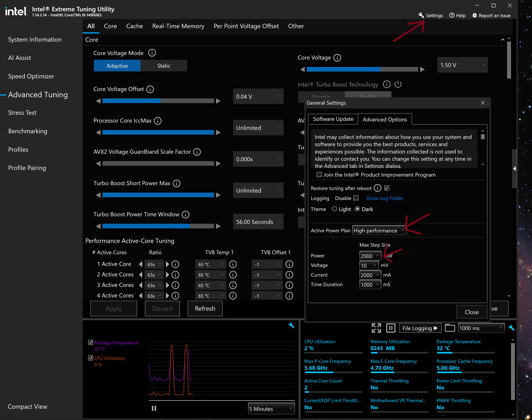This screenshot has width=532, height=420.
Task: Click the Core Voltage slider track
Action: [362, 69]
